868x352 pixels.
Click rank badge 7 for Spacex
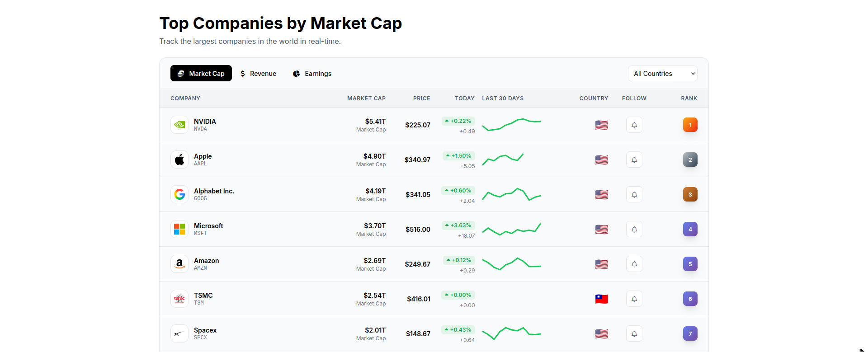click(x=690, y=333)
